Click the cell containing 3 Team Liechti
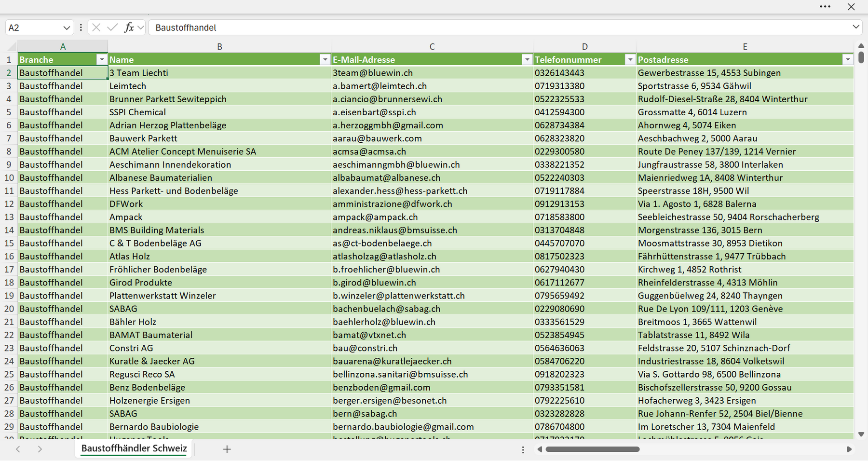Viewport: 868px width, 461px height. pyautogui.click(x=219, y=73)
